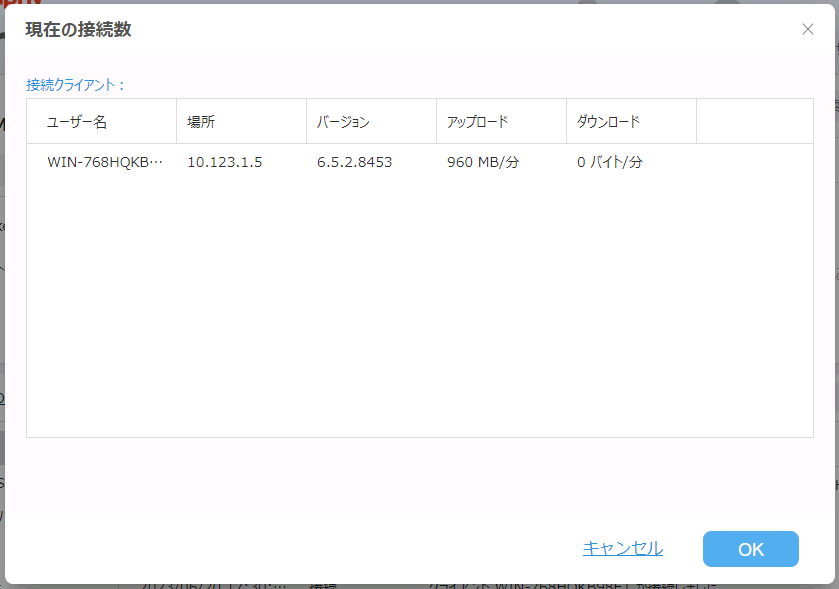Click the blank header cell after ダウンロード

click(x=754, y=122)
